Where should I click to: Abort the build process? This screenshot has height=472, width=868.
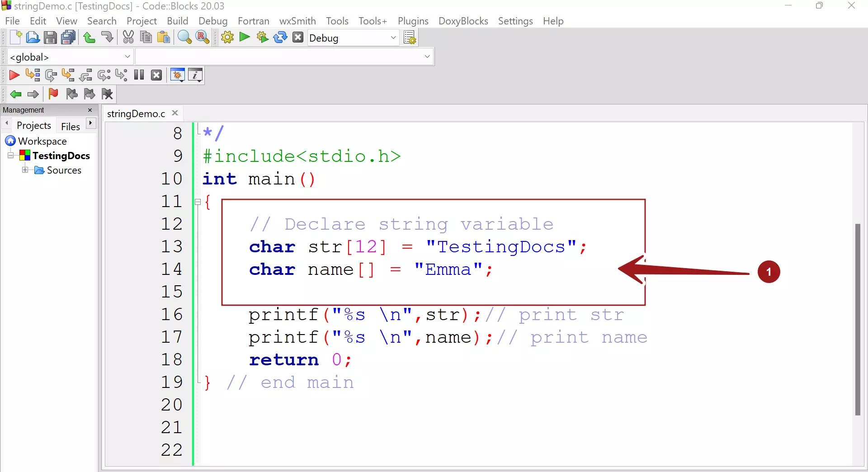coord(298,38)
